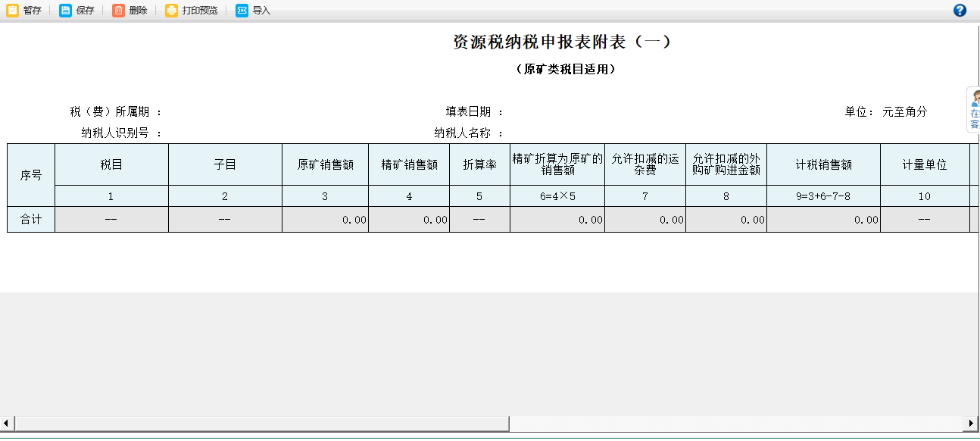
Task: Click the 打印预览 printer icon
Action: [173, 11]
